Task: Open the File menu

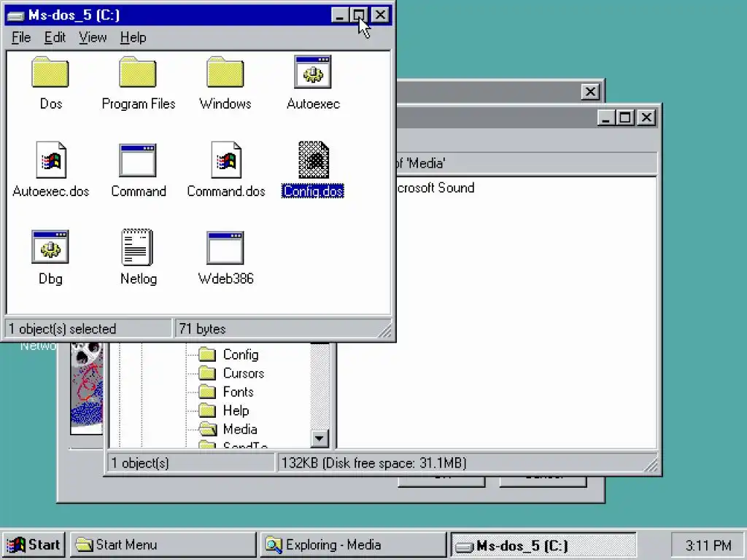Action: [x=21, y=37]
